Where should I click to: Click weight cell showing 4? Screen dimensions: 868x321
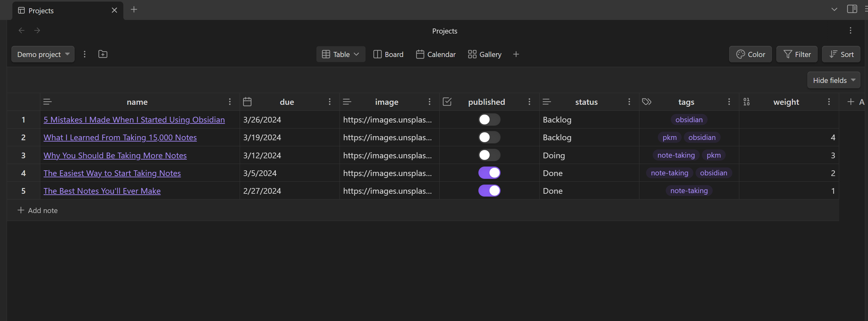789,137
